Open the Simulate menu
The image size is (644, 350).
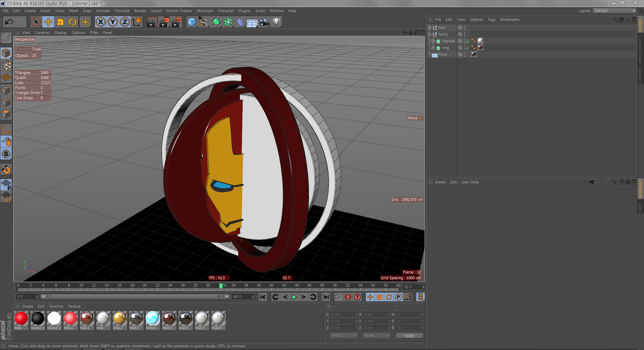(122, 11)
